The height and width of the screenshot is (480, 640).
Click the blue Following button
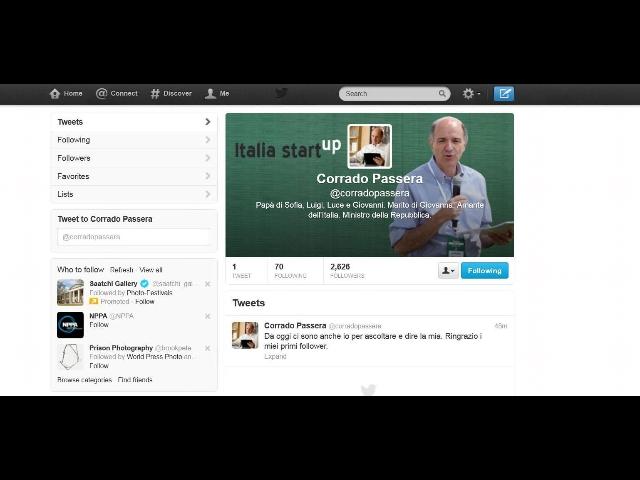coord(484,270)
